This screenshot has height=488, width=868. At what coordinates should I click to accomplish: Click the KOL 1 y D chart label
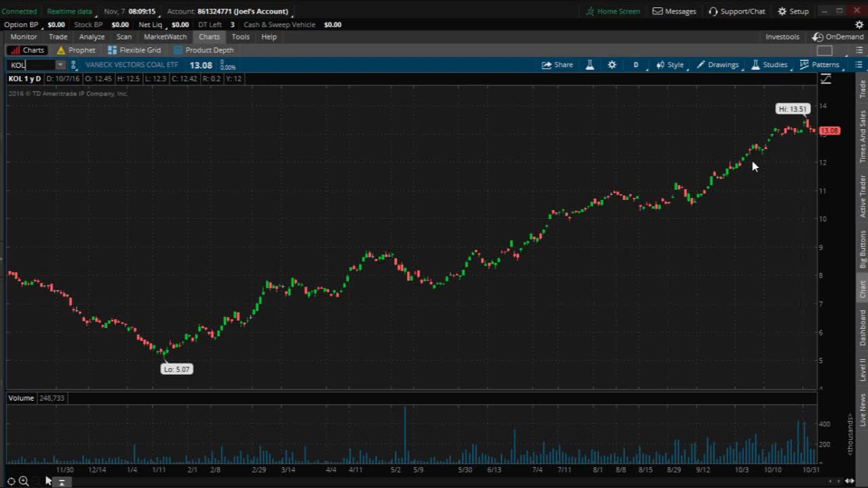(x=24, y=79)
